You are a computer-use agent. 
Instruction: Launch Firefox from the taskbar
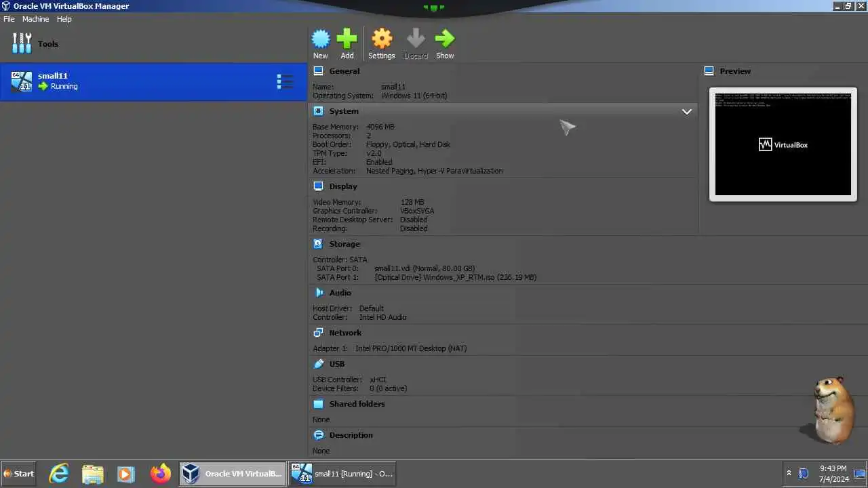tap(161, 473)
